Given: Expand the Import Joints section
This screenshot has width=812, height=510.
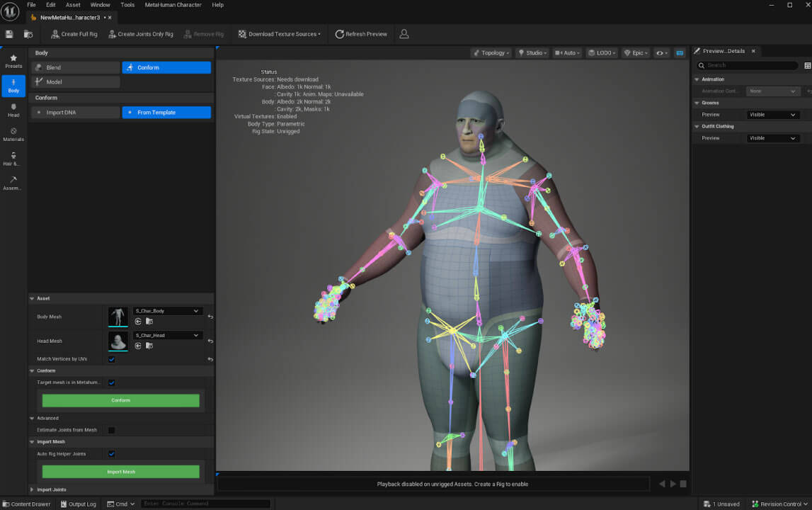Looking at the screenshot, I should click(x=32, y=489).
